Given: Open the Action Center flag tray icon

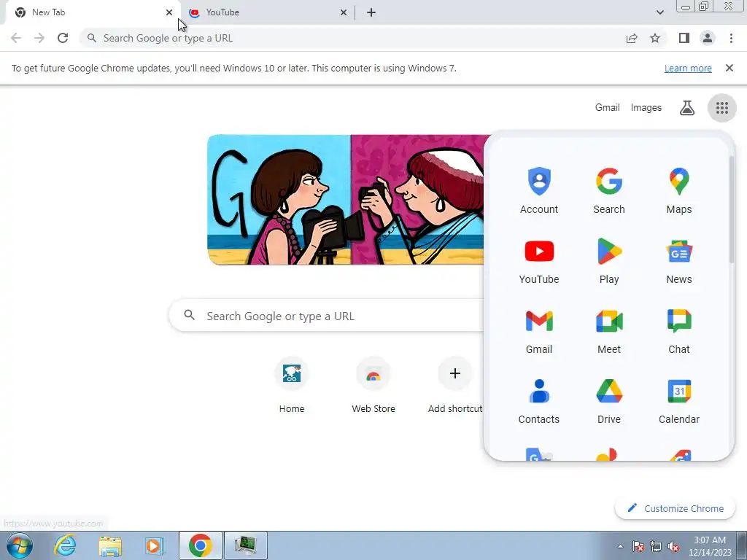Looking at the screenshot, I should click(x=638, y=547).
